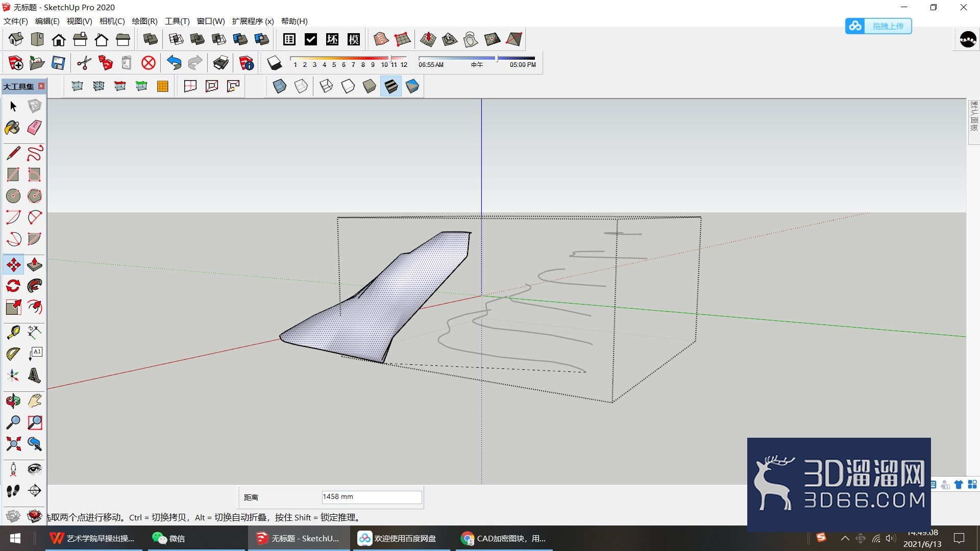The width and height of the screenshot is (980, 551).
Task: Pick the Paint Bucket tool
Action: tap(13, 128)
